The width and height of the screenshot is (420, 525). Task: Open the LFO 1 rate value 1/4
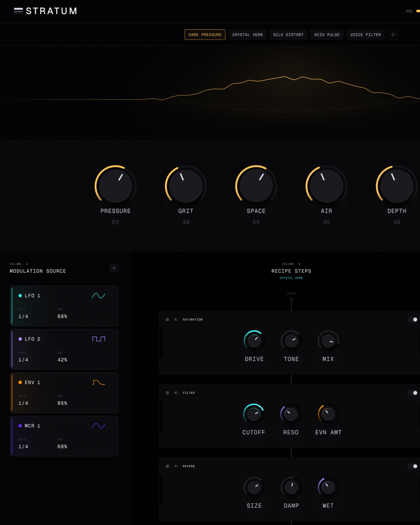pyautogui.click(x=23, y=316)
